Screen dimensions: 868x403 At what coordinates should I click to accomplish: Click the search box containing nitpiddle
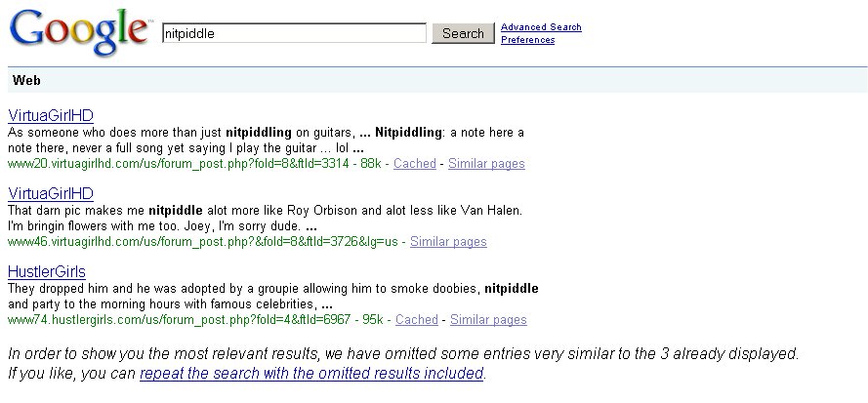pos(293,33)
